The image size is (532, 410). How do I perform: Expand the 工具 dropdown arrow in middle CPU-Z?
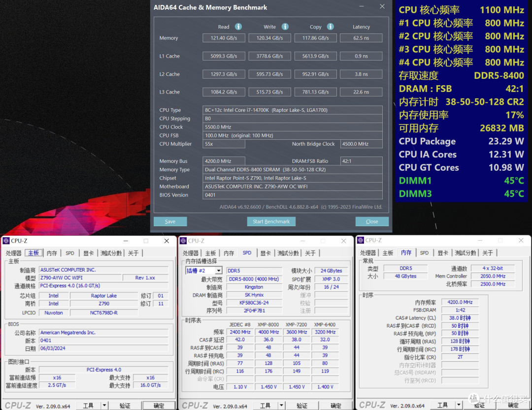point(282,405)
